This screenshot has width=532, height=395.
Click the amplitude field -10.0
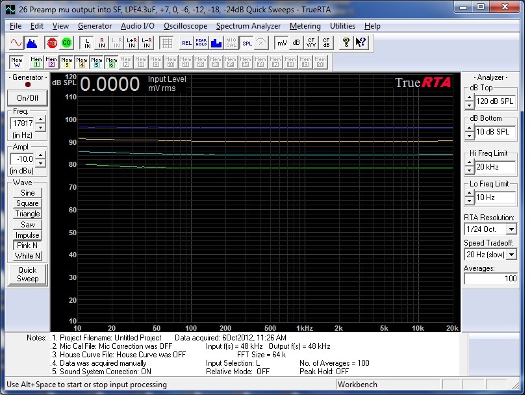point(23,159)
